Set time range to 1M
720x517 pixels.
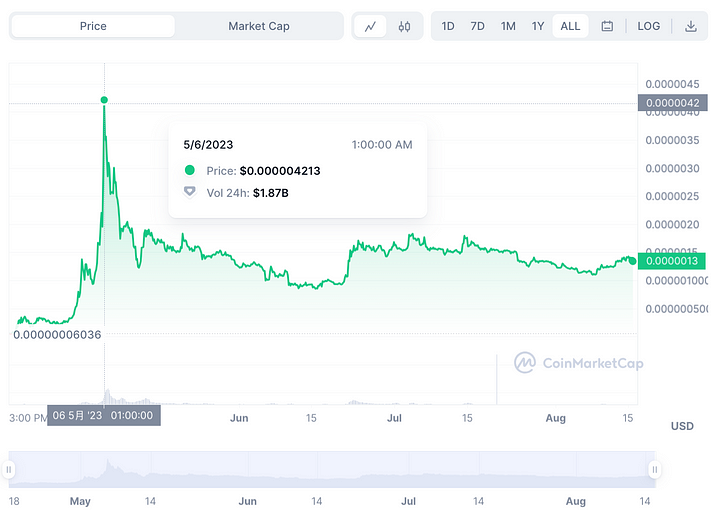(508, 26)
